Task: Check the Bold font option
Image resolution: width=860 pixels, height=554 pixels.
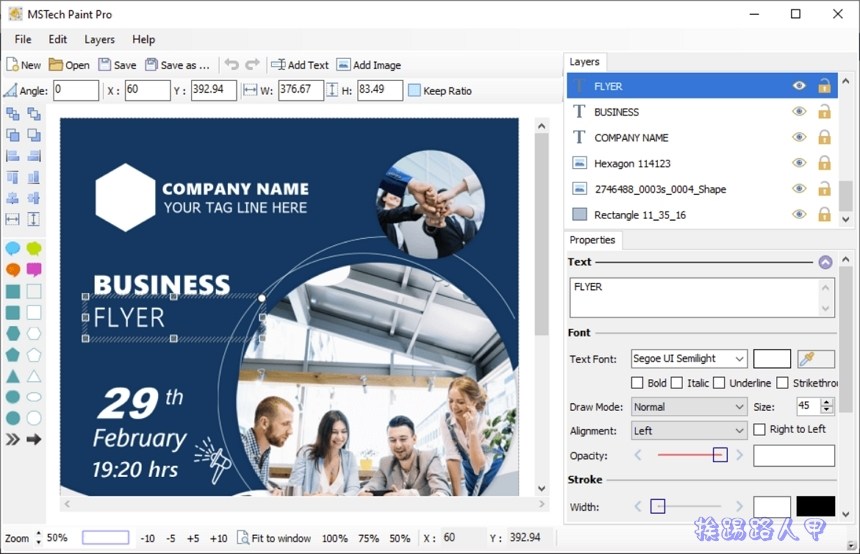Action: 638,383
